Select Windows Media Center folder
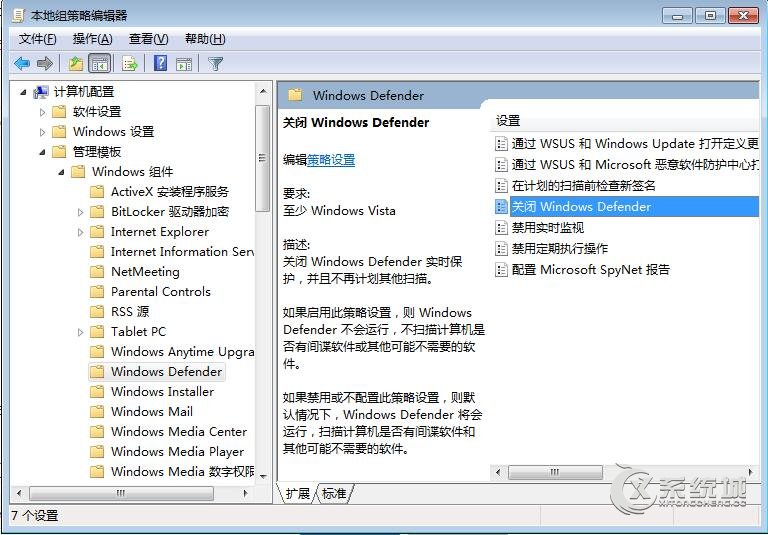Viewport: 768px width, 535px height. point(179,431)
